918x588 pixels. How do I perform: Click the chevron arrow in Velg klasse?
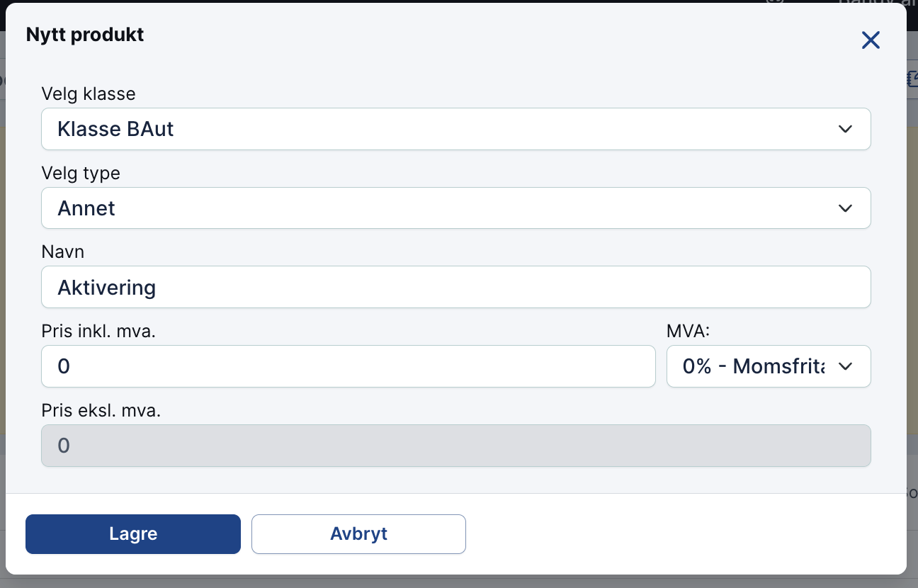(844, 129)
